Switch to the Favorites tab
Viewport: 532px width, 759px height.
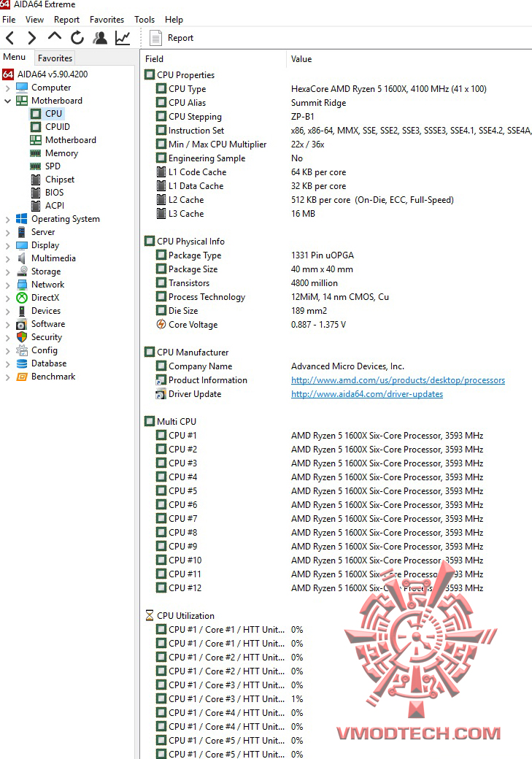(55, 58)
